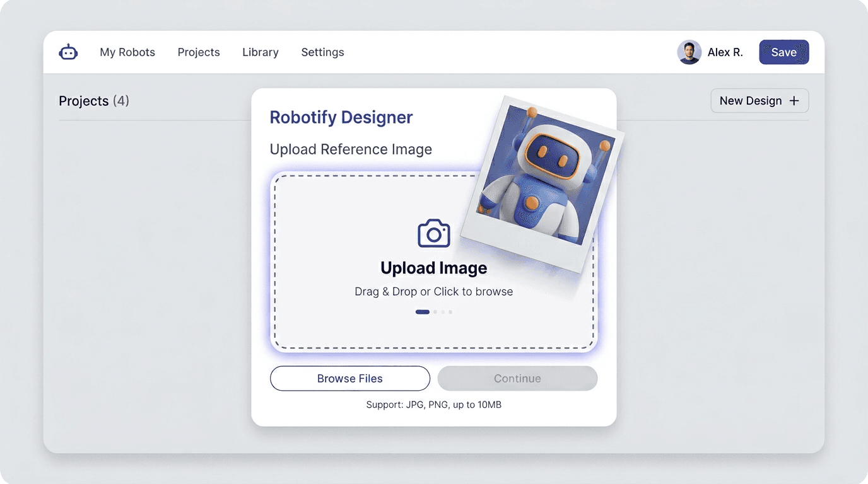The image size is (868, 484).
Task: Switch to the Projects section
Action: pos(199,52)
